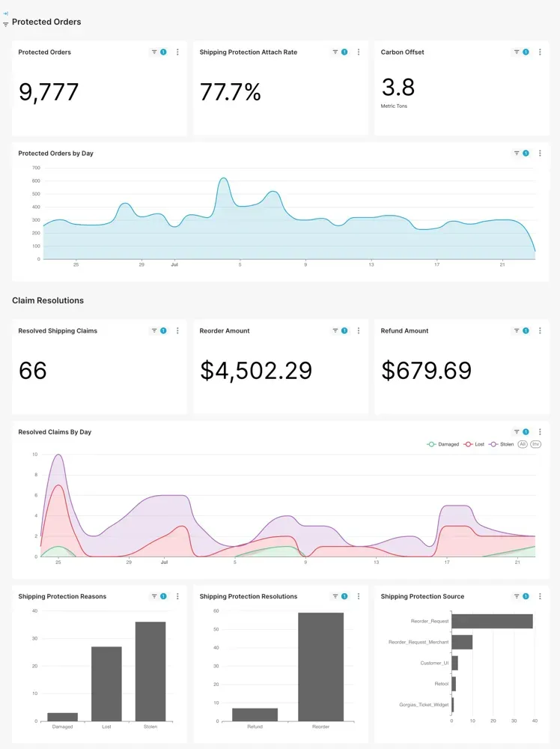This screenshot has width=560, height=749.
Task: Open the Reorder Amount card three-dot menu
Action: (359, 331)
